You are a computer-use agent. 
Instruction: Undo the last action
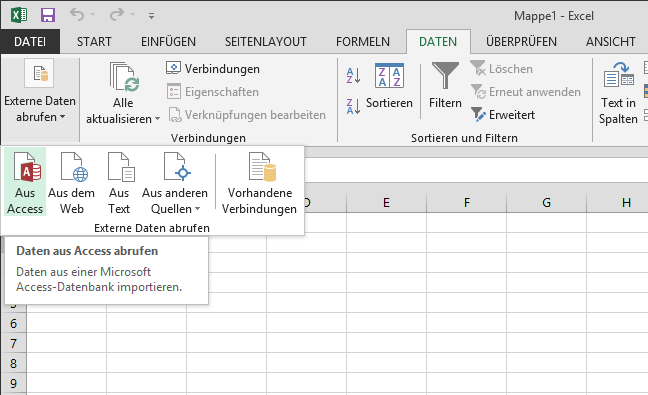click(x=77, y=15)
